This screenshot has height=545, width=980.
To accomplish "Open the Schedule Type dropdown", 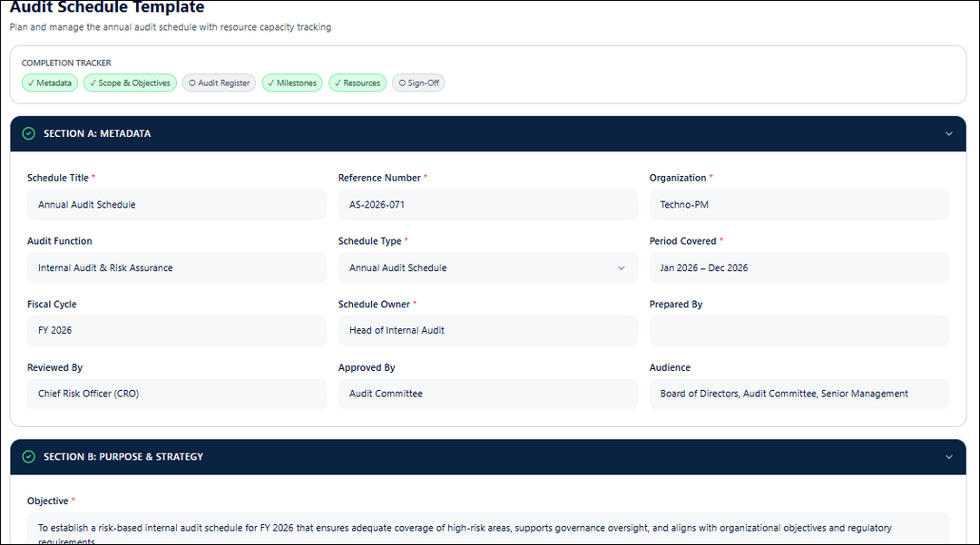I will tap(487, 268).
